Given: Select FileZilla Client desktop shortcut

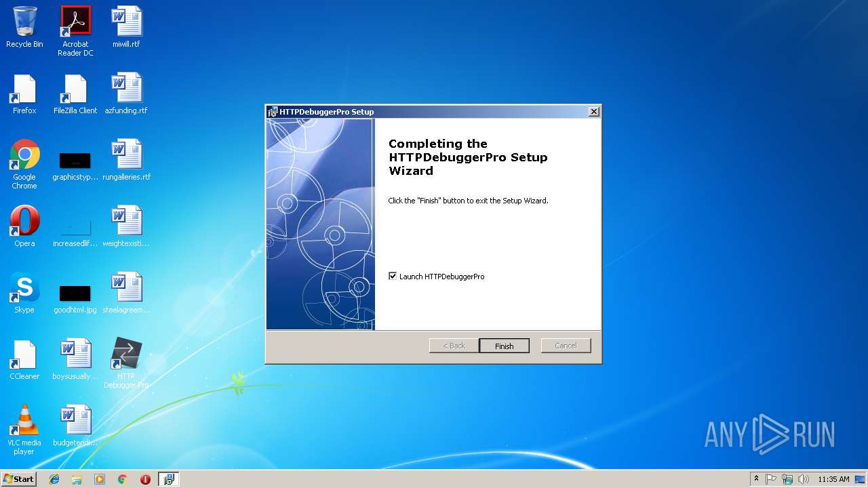Looking at the screenshot, I should (x=75, y=94).
